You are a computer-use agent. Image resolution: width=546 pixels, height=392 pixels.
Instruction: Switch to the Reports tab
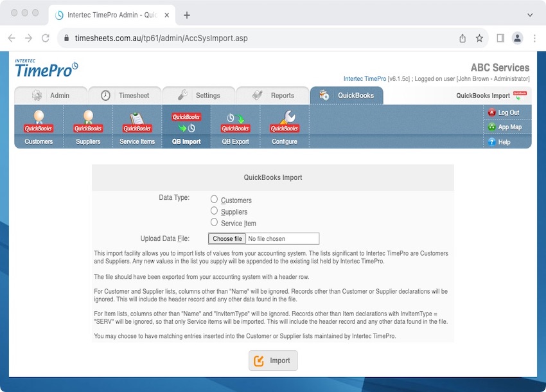pyautogui.click(x=272, y=96)
